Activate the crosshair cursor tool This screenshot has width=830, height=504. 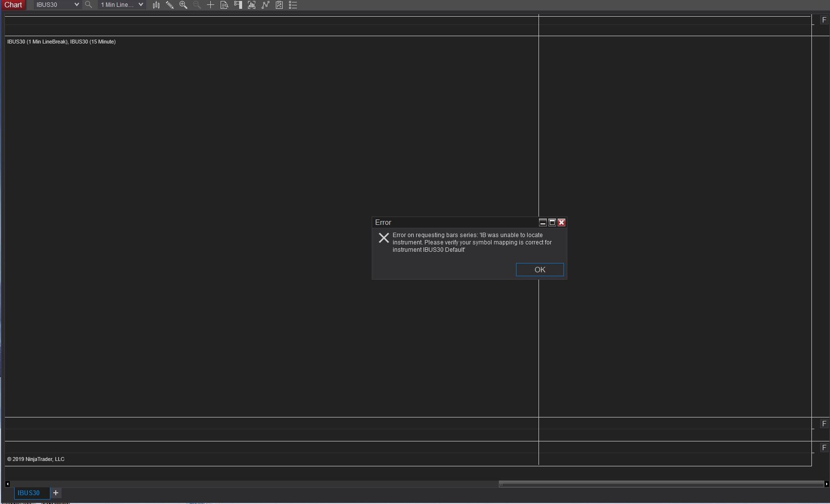click(211, 5)
